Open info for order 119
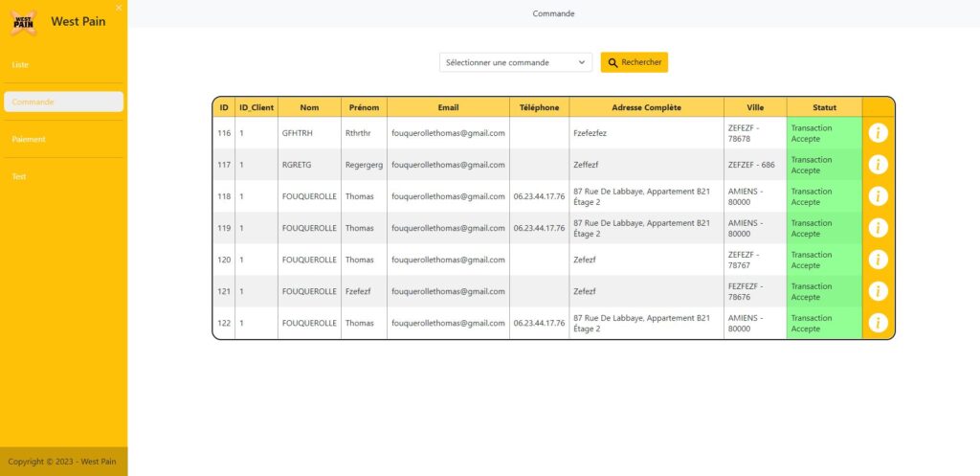980x476 pixels. click(878, 228)
